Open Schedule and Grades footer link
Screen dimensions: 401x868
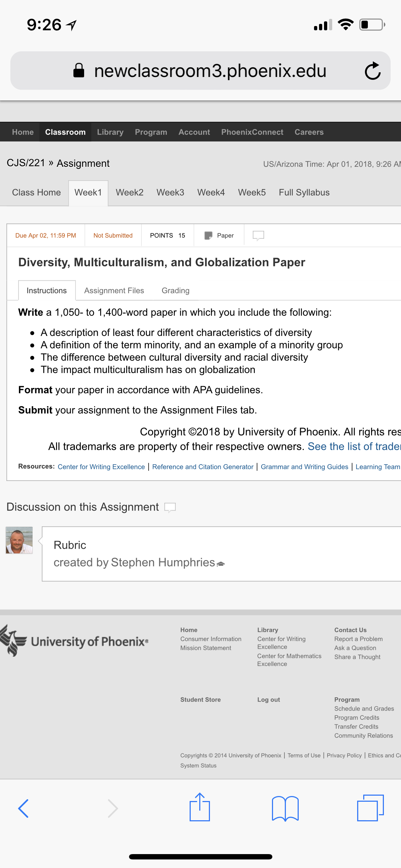[364, 708]
